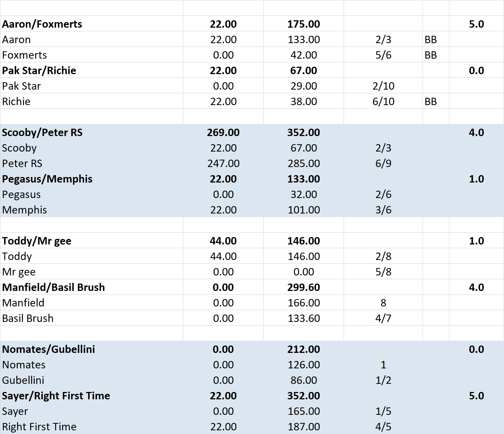Select the Toddy/Mr gee team cell
504x434 pixels.
pos(37,241)
